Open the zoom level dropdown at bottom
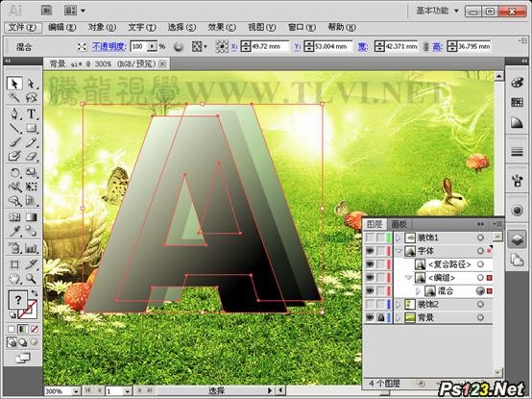Screen dimensions: 532x399 coord(76,391)
